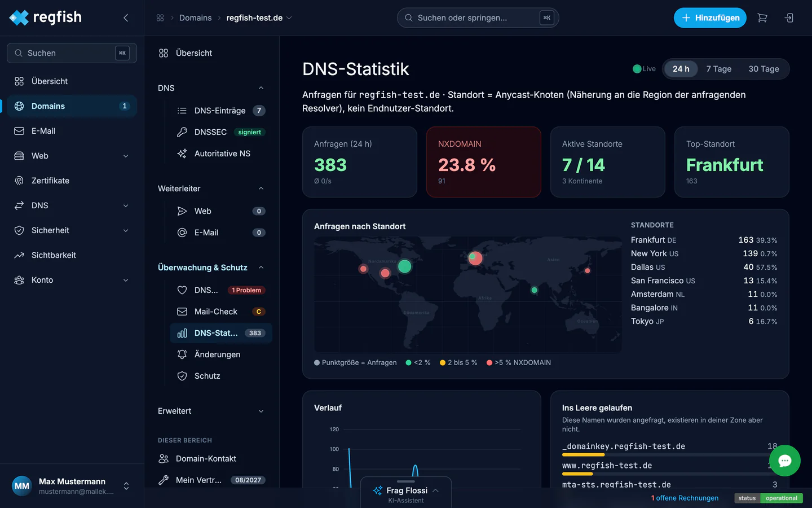The width and height of the screenshot is (812, 508).
Task: Click the Domains breadcrumb link
Action: 195,18
